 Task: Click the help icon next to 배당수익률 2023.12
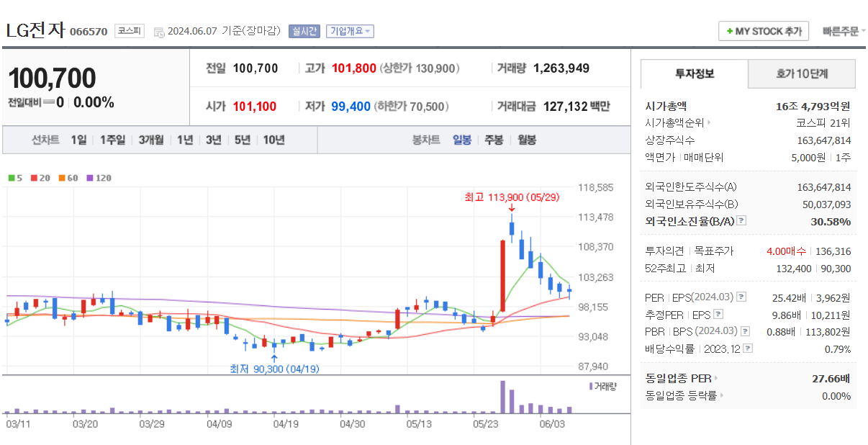coord(749,349)
